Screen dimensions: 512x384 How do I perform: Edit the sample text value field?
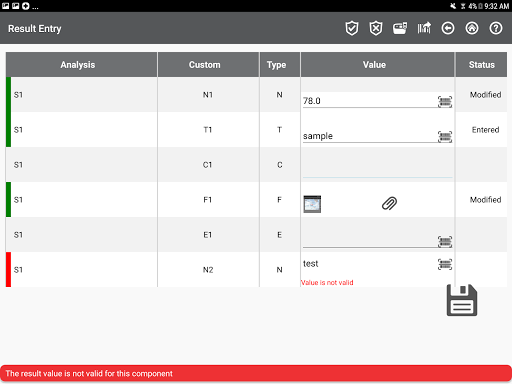[369, 136]
